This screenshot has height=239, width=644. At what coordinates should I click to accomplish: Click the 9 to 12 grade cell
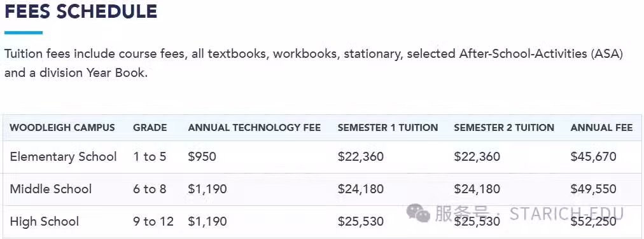click(153, 221)
